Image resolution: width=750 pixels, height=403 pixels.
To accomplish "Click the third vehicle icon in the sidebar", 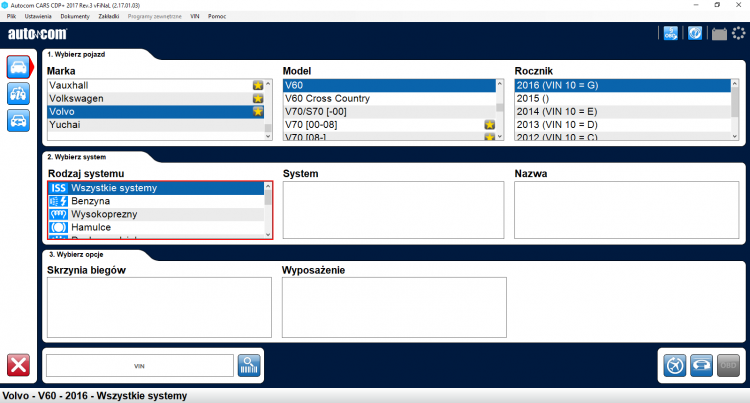I will click(18, 120).
